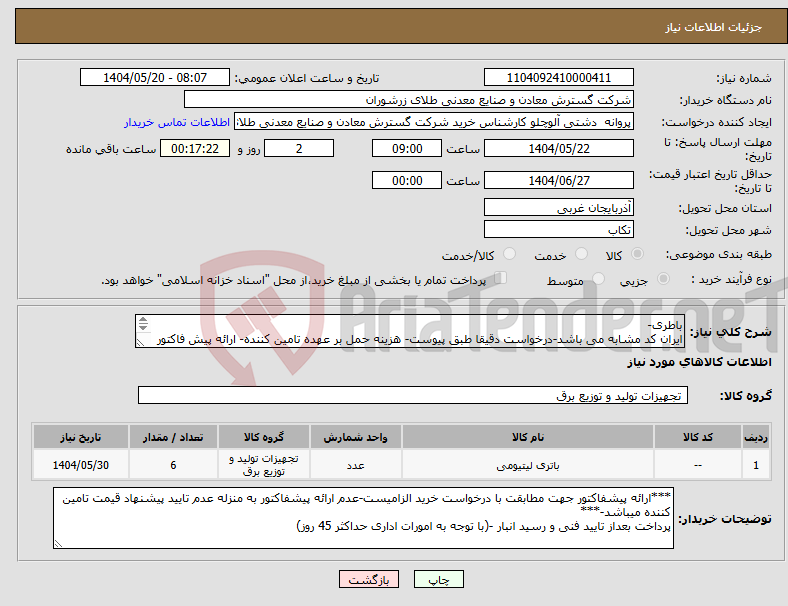788x606 pixels.
Task: Click the گروه کالا column header
Action: pos(264,437)
